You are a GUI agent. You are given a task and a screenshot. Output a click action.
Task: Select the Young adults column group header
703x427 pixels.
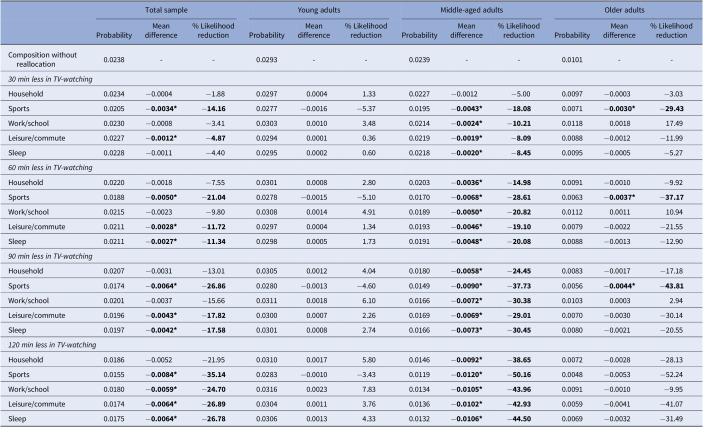[x=319, y=10]
